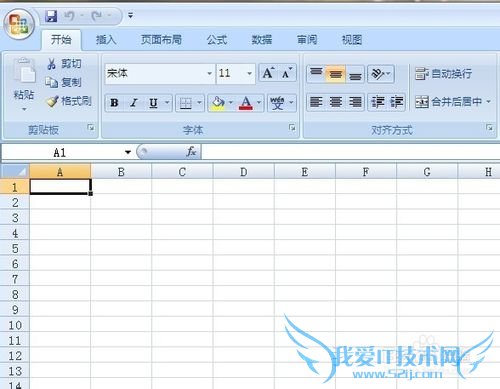Switch to the 页面布局 tab
Image resolution: width=500 pixels, height=389 pixels.
pos(161,40)
